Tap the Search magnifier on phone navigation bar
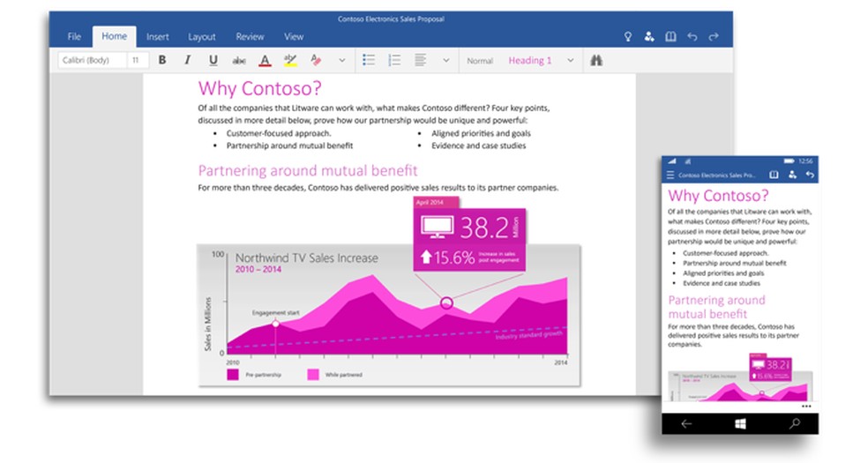The height and width of the screenshot is (463, 868). 795,423
